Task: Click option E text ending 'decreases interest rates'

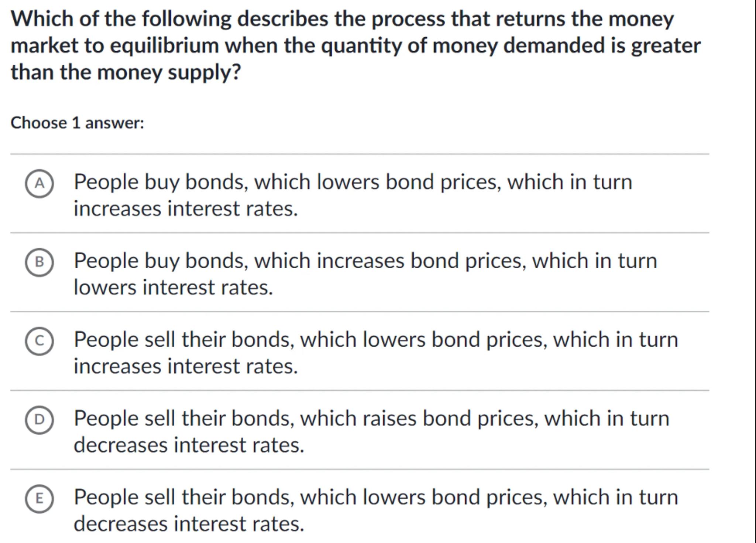Action: pyautogui.click(x=375, y=497)
